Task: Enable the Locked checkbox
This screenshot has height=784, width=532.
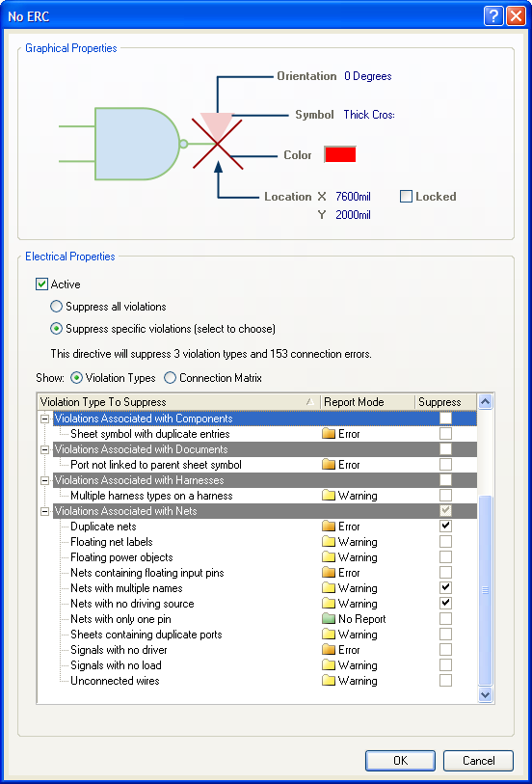Action: (406, 197)
